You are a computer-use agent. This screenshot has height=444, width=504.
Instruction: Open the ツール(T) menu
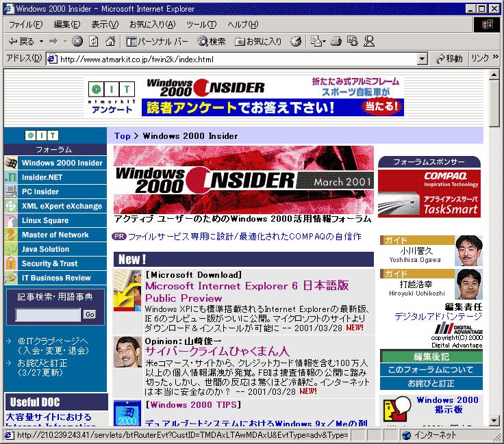[x=201, y=25]
